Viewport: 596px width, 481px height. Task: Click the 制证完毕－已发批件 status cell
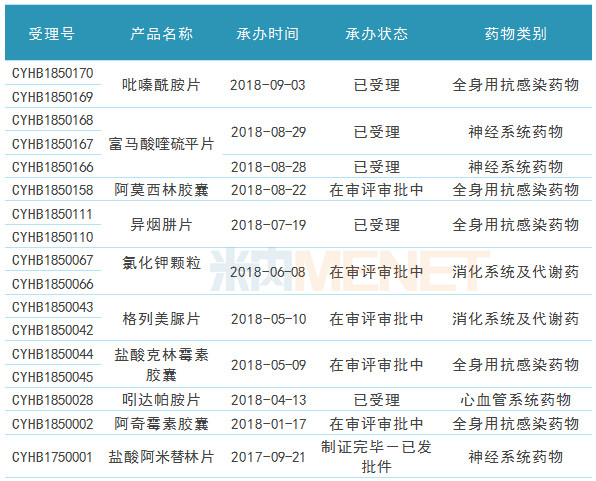[376, 457]
